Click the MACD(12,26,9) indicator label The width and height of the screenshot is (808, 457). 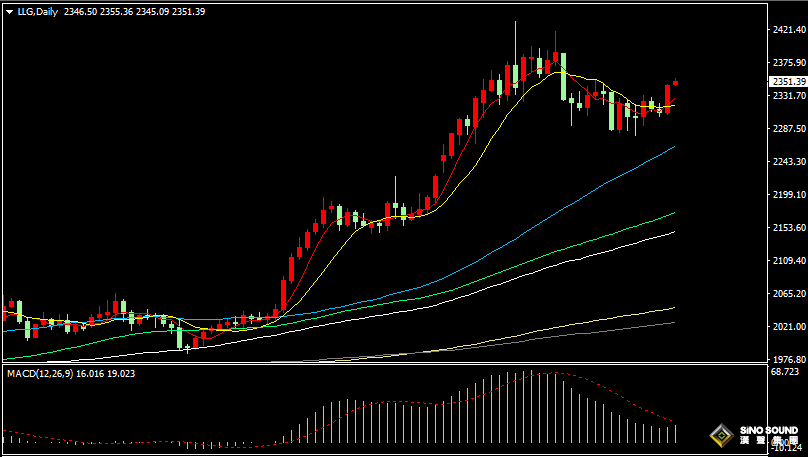point(38,373)
